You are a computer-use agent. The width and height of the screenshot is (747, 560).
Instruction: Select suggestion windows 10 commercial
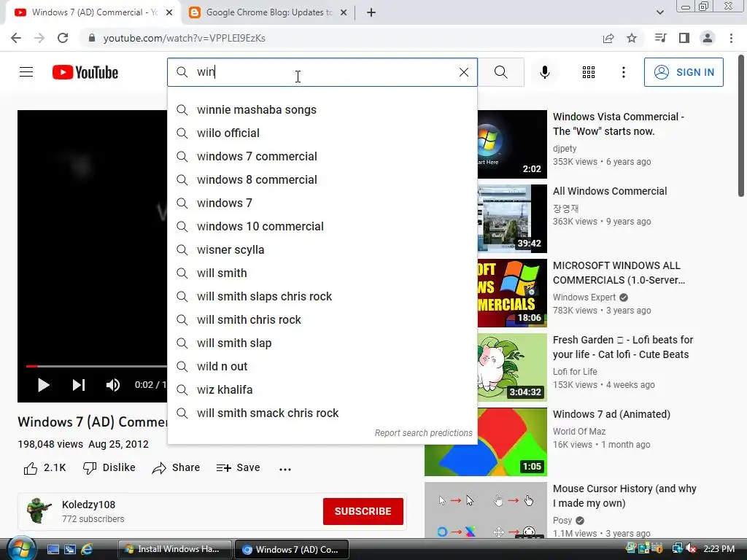click(x=322, y=226)
